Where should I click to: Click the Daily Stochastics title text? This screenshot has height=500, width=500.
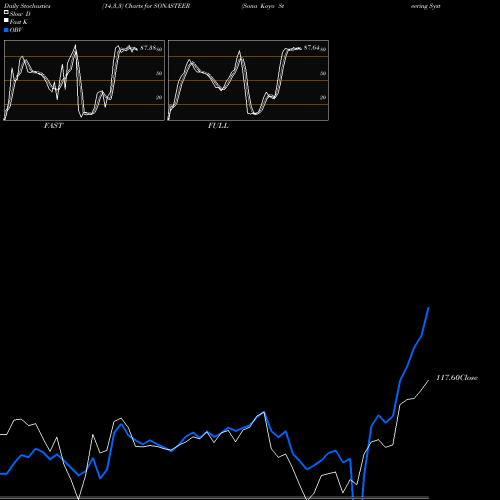pyautogui.click(x=27, y=6)
